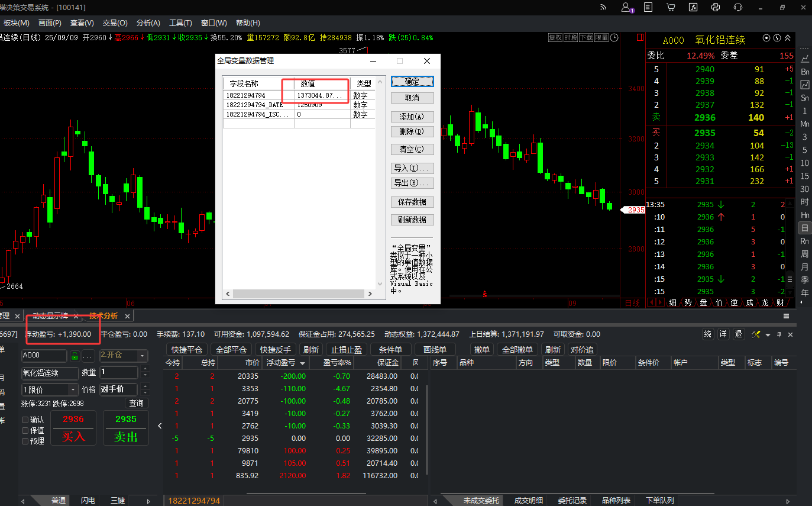This screenshot has height=506, width=812.
Task: Click the lightning bolt icon in quote header
Action: (x=777, y=38)
